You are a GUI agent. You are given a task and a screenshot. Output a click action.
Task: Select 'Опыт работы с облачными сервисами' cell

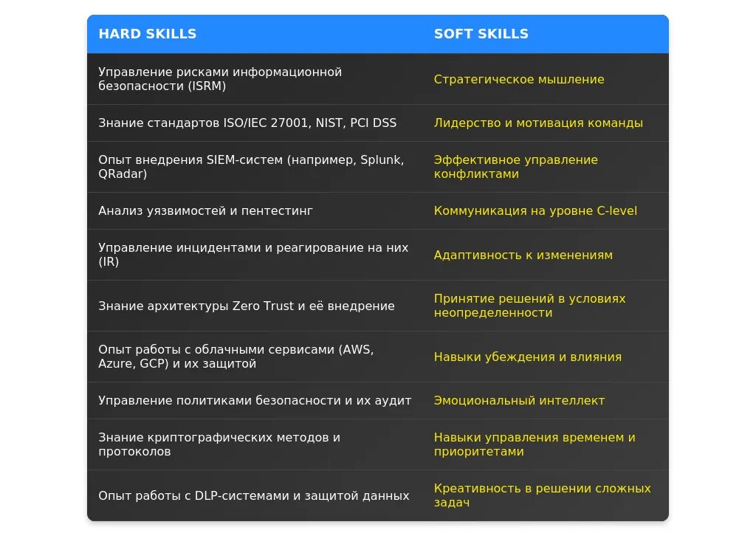point(255,357)
